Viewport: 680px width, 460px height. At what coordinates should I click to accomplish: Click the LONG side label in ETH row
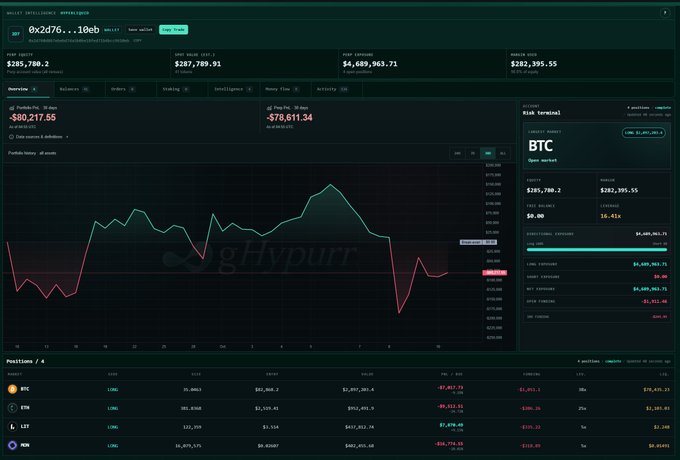point(112,408)
